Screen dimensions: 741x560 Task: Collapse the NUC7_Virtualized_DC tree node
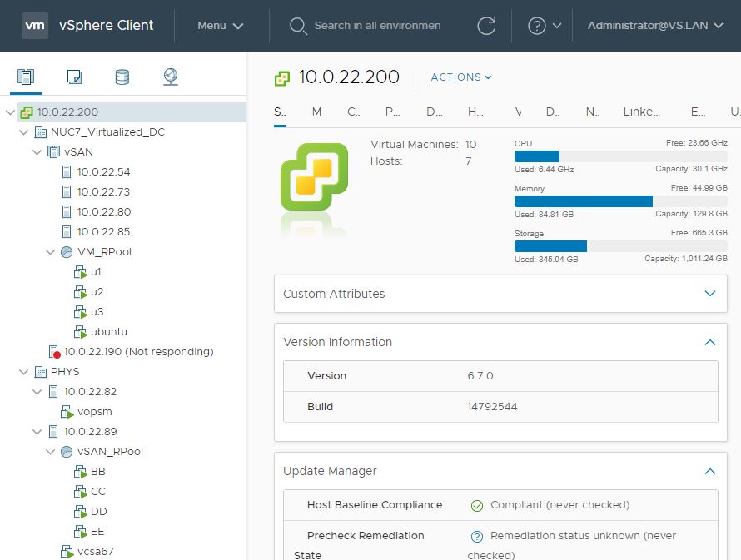point(23,132)
